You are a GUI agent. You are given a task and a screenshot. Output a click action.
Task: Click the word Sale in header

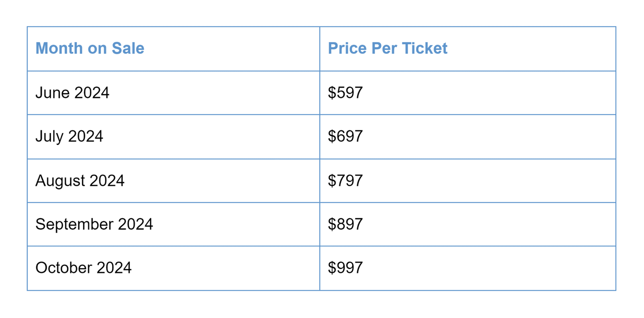click(128, 48)
